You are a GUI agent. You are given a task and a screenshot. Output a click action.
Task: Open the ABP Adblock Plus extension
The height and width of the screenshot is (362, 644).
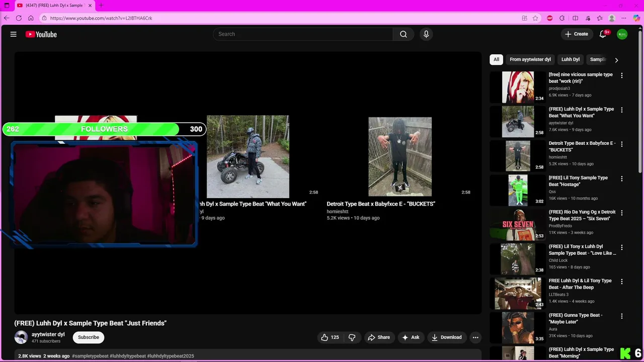point(549,18)
